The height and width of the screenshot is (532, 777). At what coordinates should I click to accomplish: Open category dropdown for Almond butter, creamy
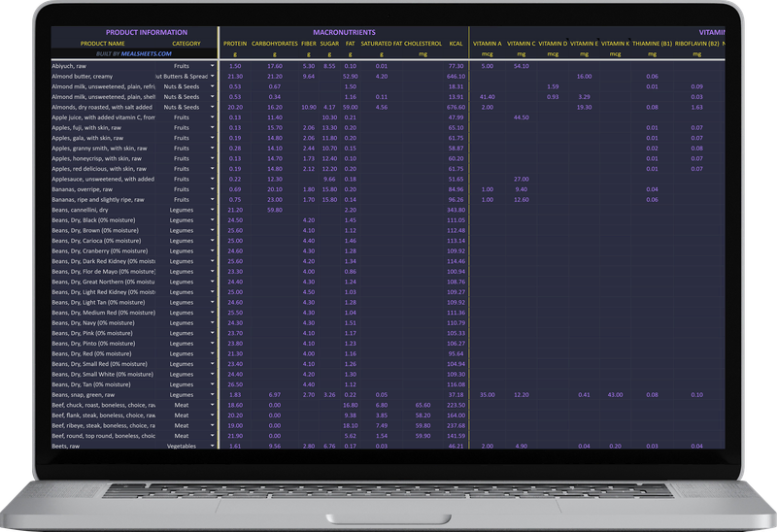tap(213, 77)
